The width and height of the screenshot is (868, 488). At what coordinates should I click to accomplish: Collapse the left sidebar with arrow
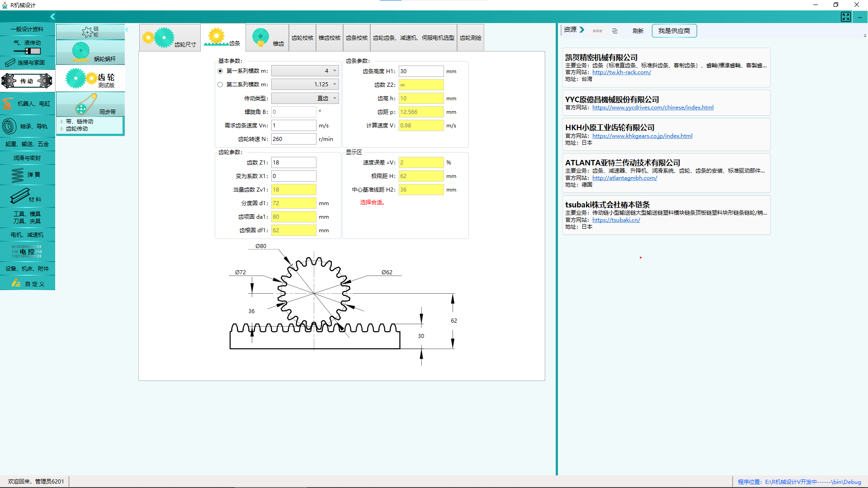pos(53,17)
